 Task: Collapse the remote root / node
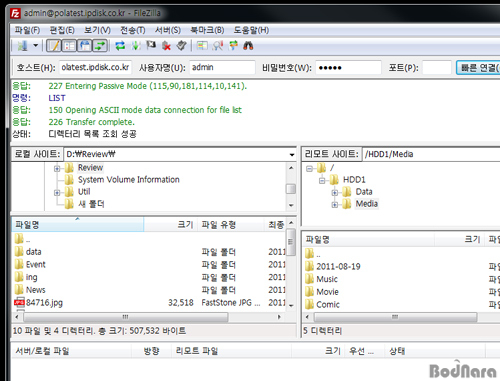[x=309, y=169]
